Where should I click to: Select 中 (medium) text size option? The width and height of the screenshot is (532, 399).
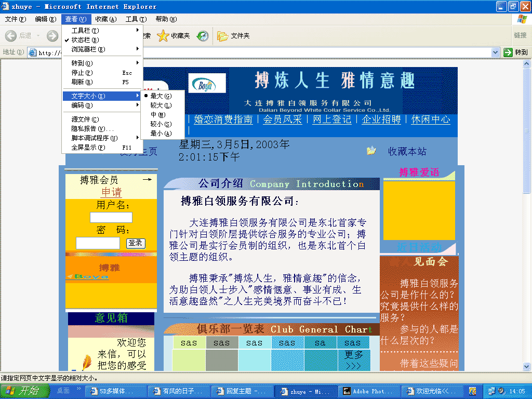pos(158,115)
